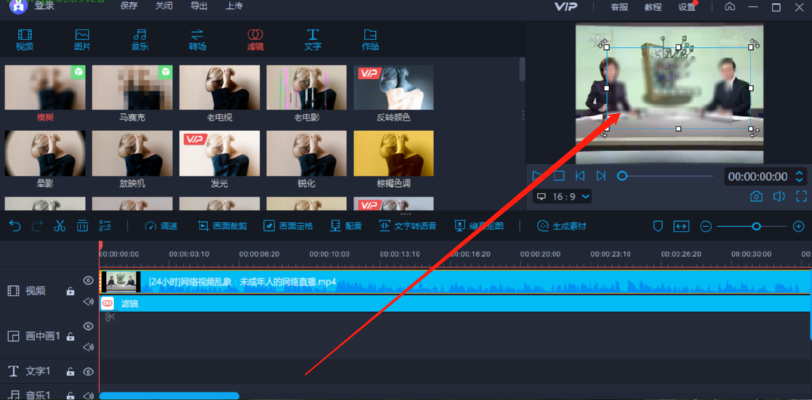This screenshot has width=812, height=400.
Task: Select the scissors split tool
Action: point(59,226)
